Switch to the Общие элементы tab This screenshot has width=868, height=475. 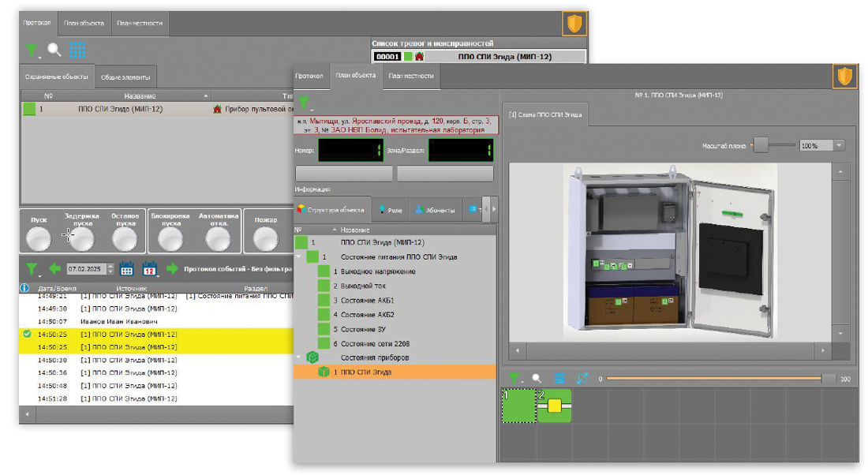click(126, 77)
